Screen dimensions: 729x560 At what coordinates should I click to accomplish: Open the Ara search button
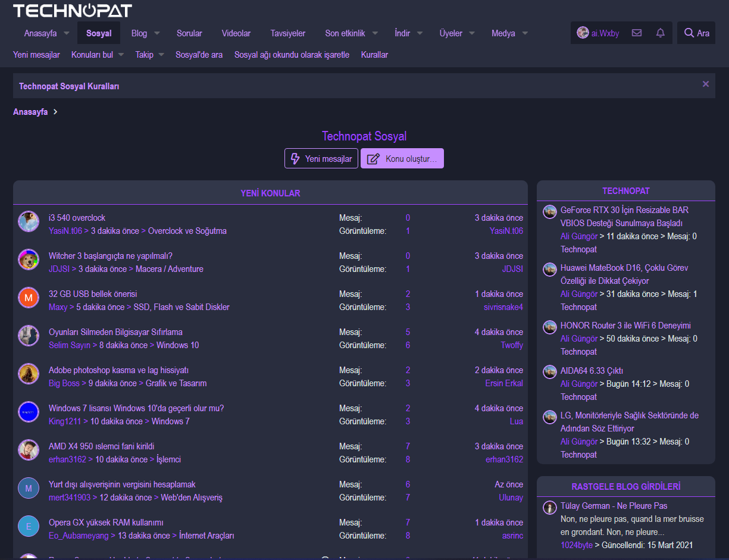click(696, 33)
